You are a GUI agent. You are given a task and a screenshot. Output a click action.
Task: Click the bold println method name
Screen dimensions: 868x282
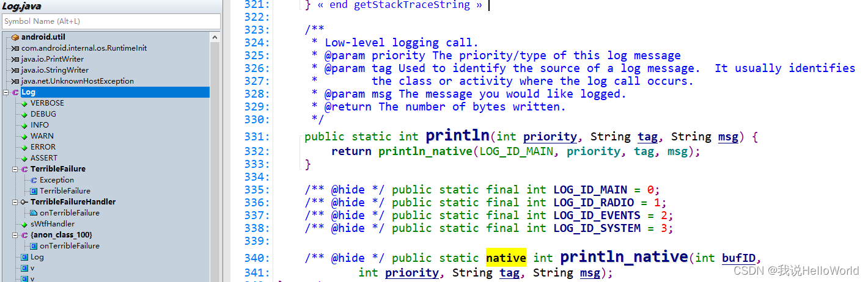coord(457,136)
